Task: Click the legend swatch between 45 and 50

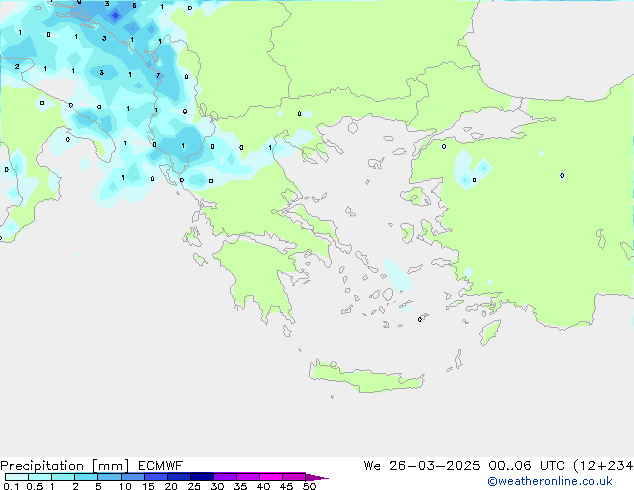Action: [294, 477]
